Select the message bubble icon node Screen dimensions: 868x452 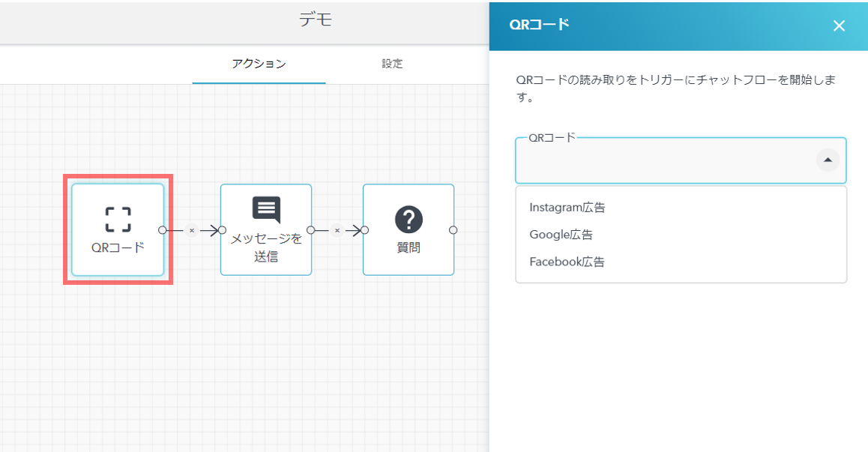[x=266, y=210]
